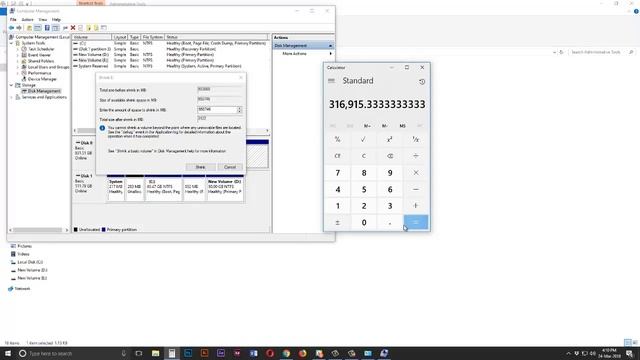Screen dimensions: 640x360
Task: Click the plus operator in Calculator
Action: pyautogui.click(x=416, y=206)
